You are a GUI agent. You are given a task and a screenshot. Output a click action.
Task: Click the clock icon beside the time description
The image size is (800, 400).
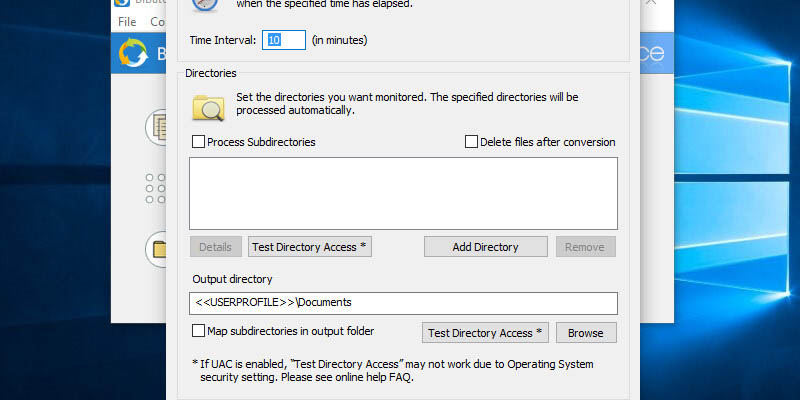(204, 6)
